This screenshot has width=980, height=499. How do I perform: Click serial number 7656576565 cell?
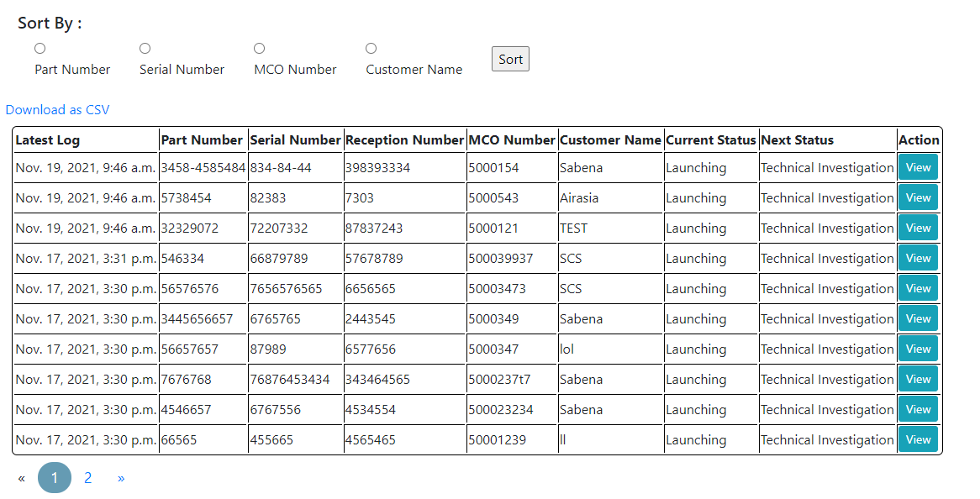pyautogui.click(x=296, y=288)
